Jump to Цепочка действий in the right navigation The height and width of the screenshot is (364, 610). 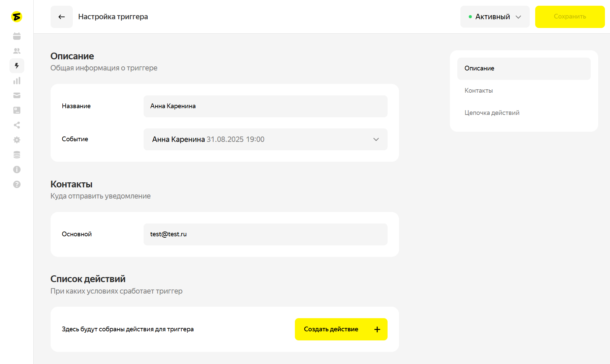[492, 113]
